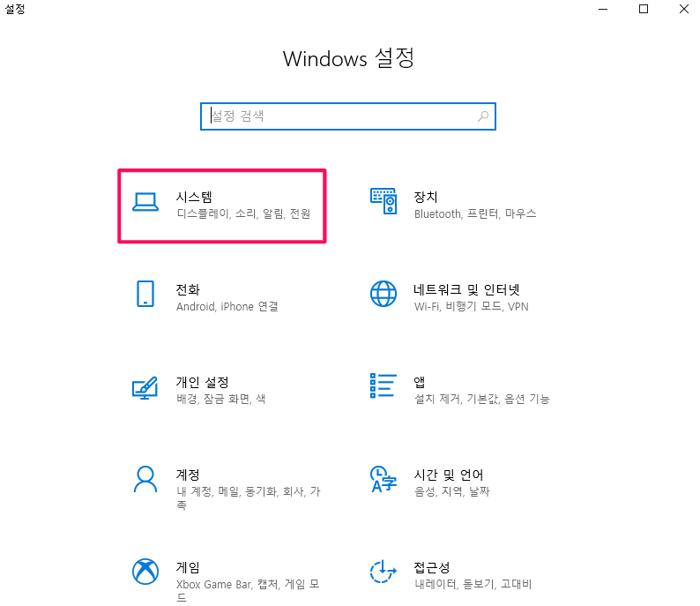Open the 계정 person icon
This screenshot has width=700, height=606.
coord(145,479)
